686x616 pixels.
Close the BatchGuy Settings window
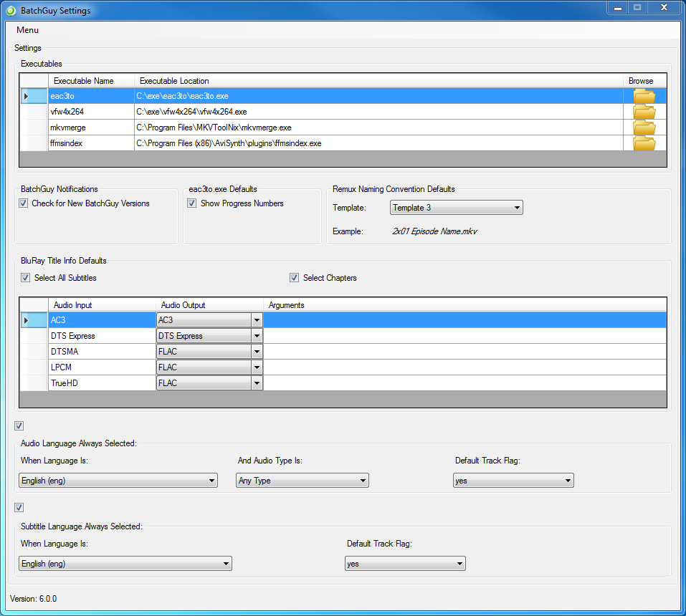[664, 8]
